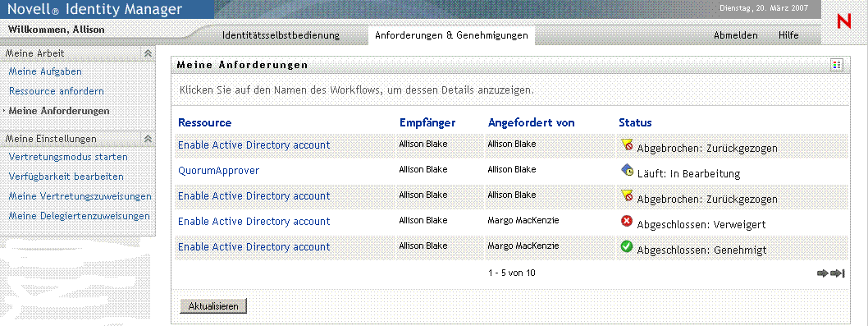The image size is (868, 326).
Task: Open Enable Active Directory account with Genehmigt status
Action: [x=254, y=246]
